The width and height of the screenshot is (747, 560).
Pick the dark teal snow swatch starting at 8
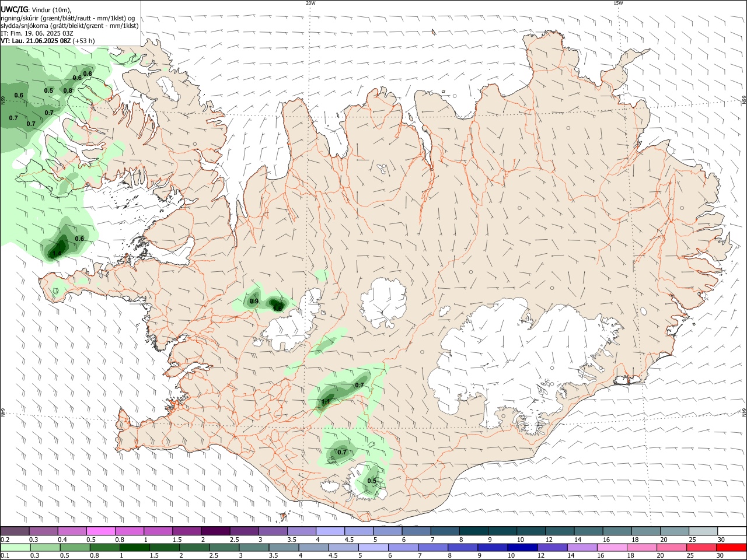pos(472,531)
